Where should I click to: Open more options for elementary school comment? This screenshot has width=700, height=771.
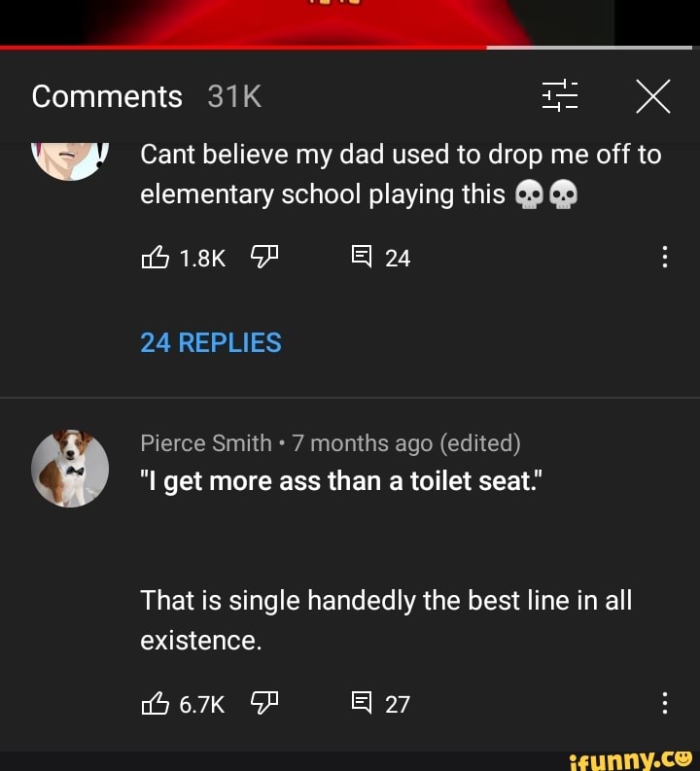coord(664,257)
